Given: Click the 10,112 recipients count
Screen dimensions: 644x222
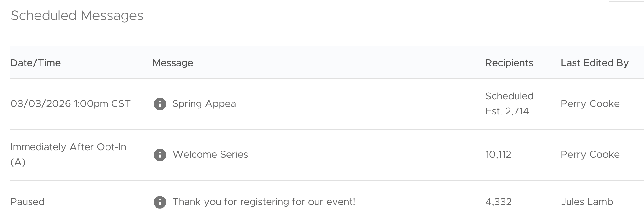Looking at the screenshot, I should pyautogui.click(x=498, y=155).
